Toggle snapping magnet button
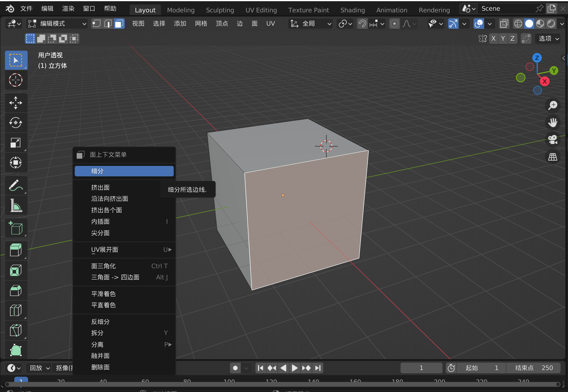The height and width of the screenshot is (392, 568). point(362,24)
